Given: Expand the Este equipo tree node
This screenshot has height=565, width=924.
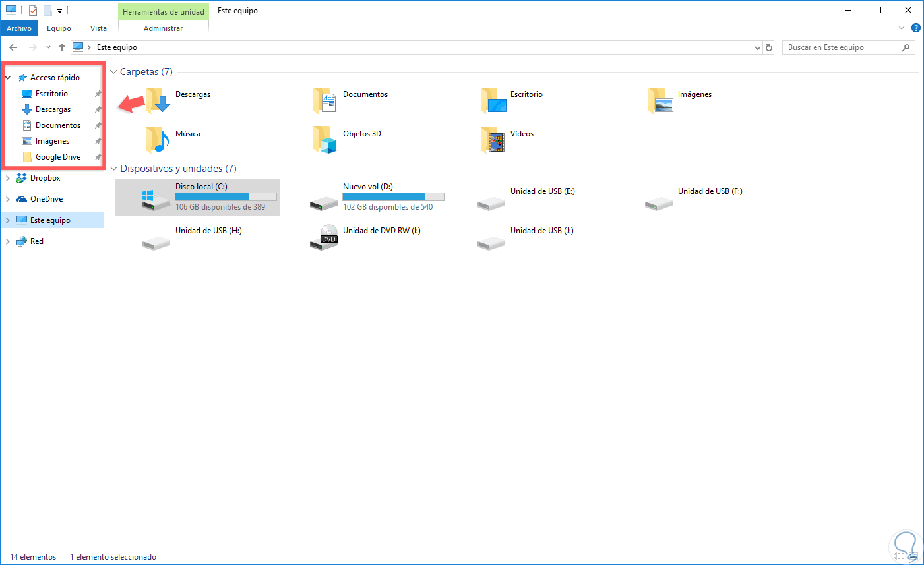Looking at the screenshot, I should [x=8, y=220].
